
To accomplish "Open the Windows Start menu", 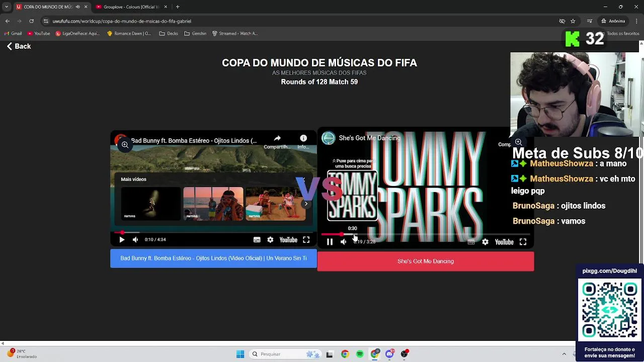I will click(x=240, y=354).
